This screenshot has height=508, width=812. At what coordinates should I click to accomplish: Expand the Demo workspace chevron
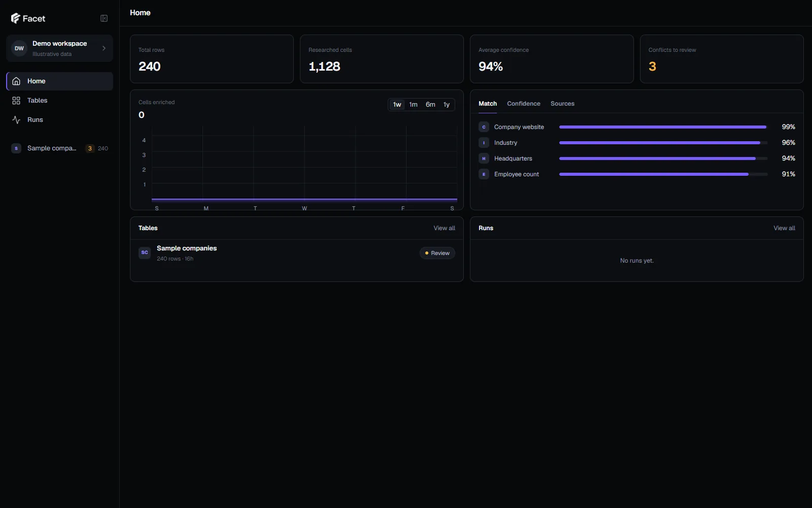click(x=104, y=48)
